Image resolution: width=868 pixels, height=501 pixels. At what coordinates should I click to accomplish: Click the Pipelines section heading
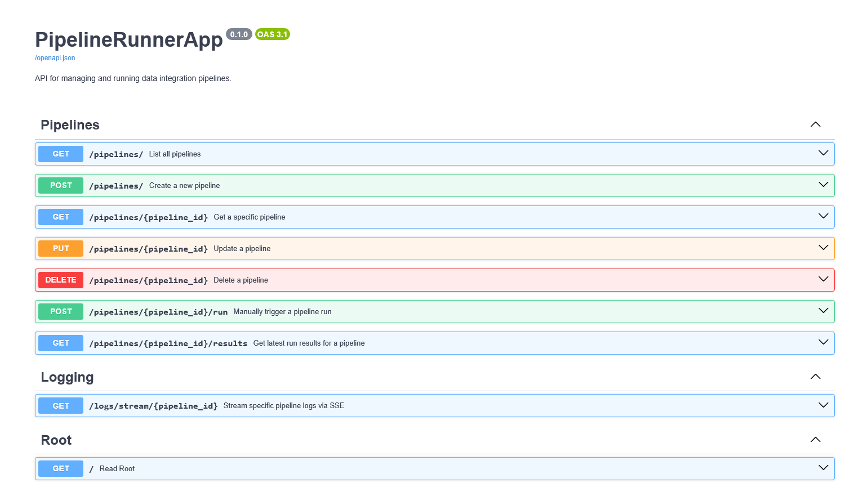tap(70, 125)
